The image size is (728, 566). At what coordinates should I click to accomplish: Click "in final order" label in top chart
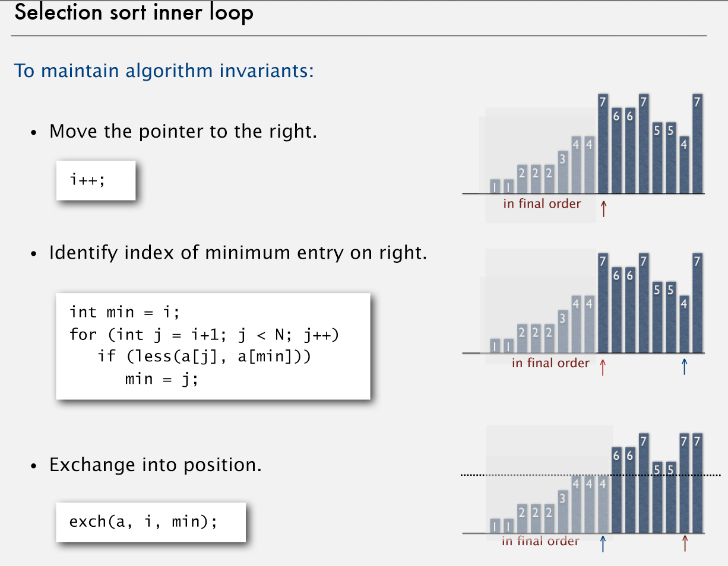(542, 203)
